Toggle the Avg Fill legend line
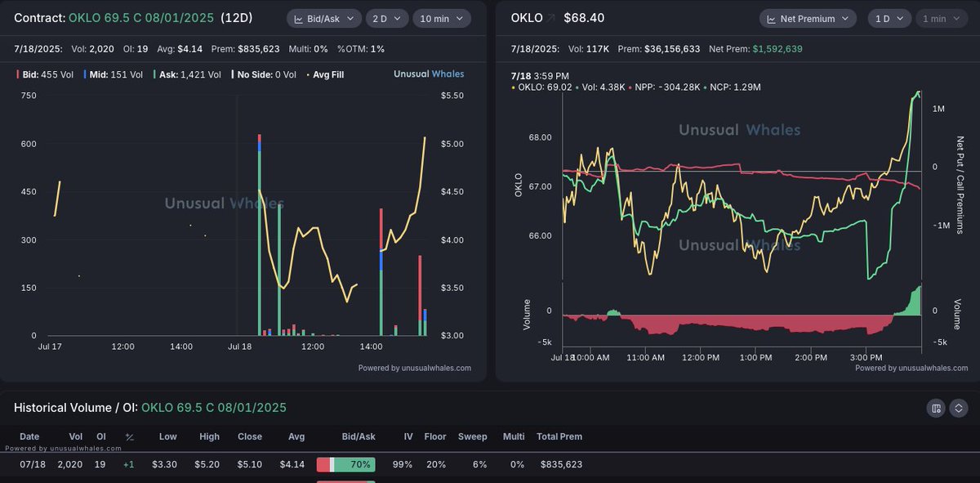 tap(325, 74)
